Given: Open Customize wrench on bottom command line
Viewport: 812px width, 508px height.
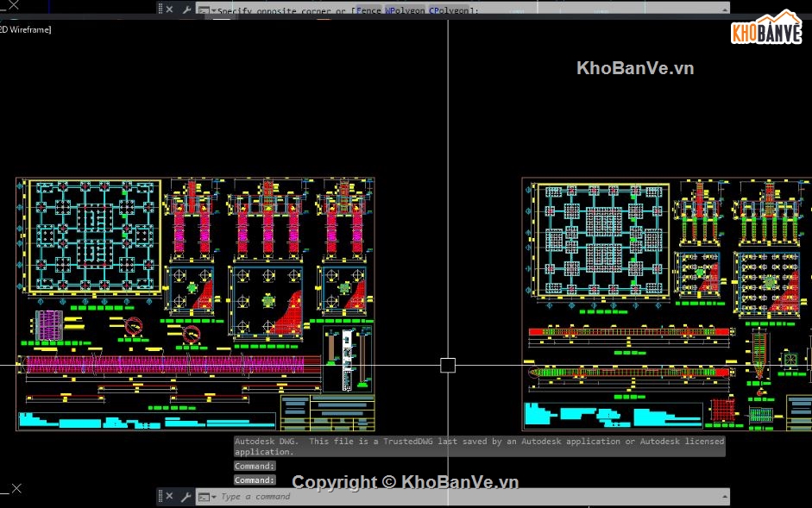Looking at the screenshot, I should pyautogui.click(x=186, y=497).
